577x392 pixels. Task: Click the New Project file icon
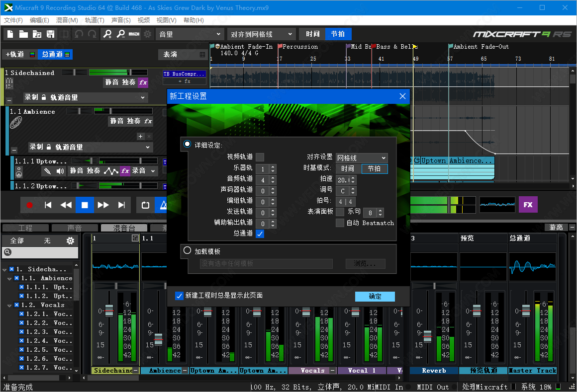point(10,34)
